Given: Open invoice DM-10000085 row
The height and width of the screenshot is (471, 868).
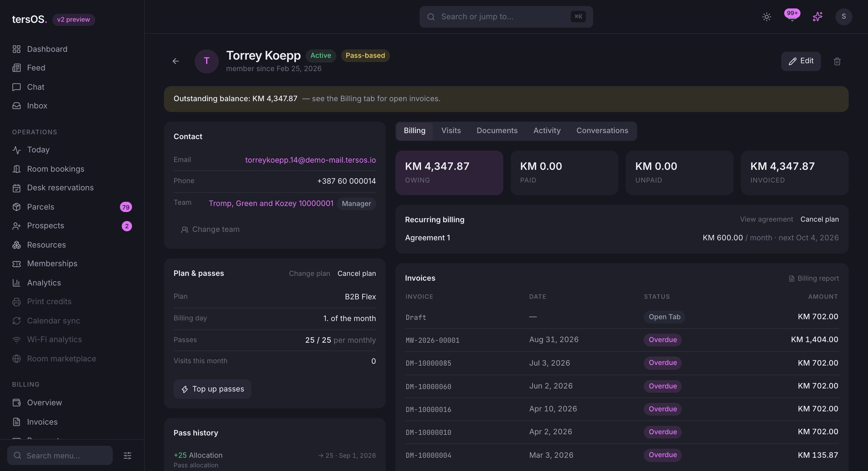Looking at the screenshot, I should pyautogui.click(x=622, y=363).
